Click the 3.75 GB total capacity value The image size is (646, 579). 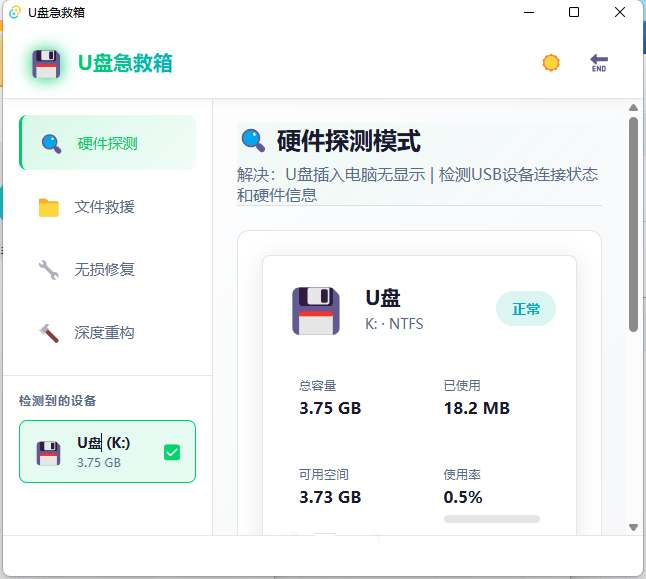click(x=330, y=408)
